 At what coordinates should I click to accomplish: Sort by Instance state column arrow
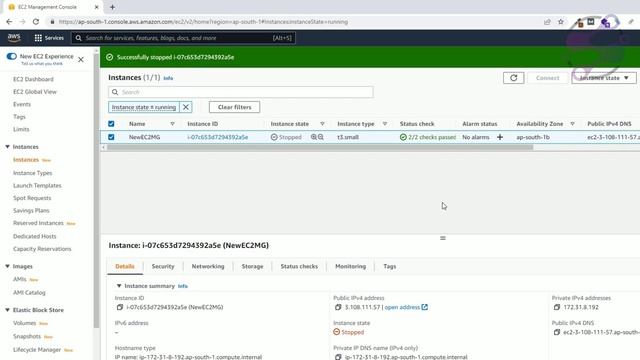(322, 124)
